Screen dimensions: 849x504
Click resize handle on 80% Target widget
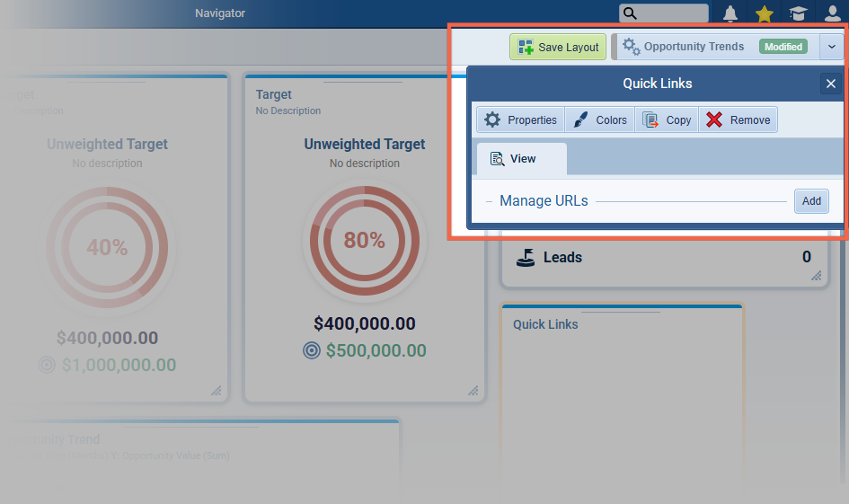[473, 391]
